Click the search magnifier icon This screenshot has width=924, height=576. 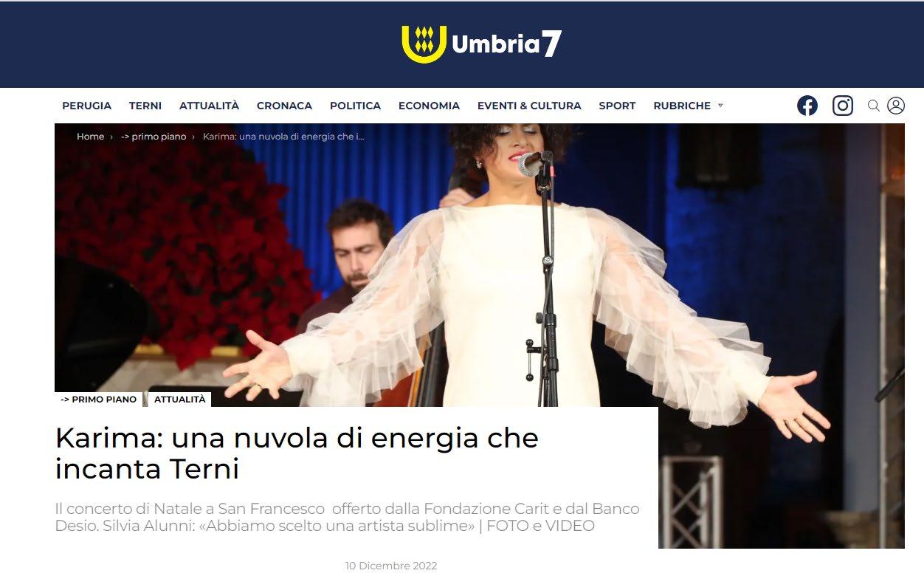click(873, 106)
